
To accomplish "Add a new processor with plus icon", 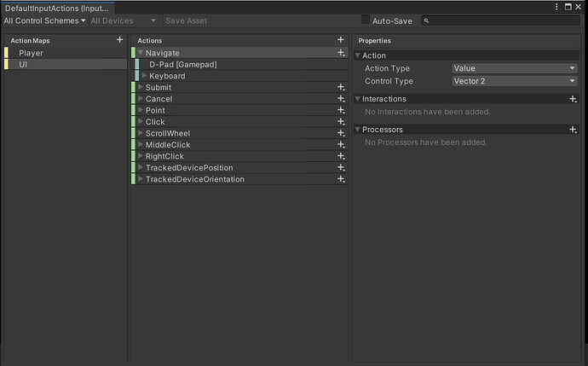I will [x=574, y=130].
